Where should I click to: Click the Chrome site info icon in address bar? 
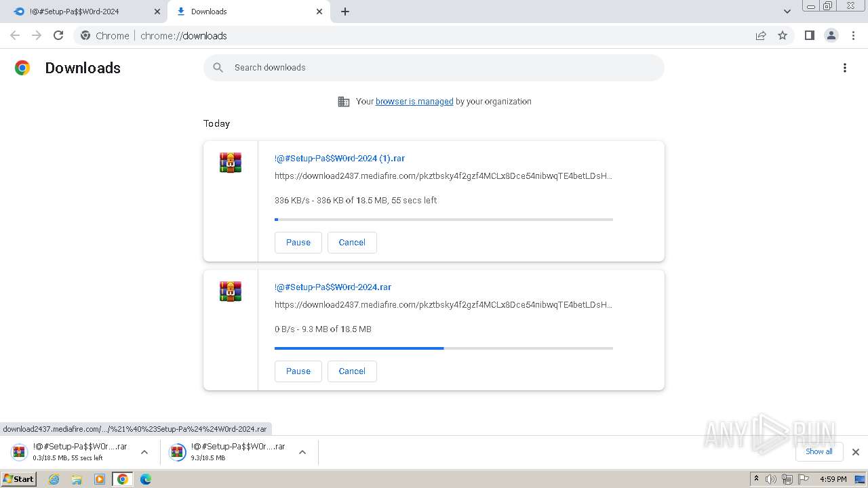click(x=85, y=35)
